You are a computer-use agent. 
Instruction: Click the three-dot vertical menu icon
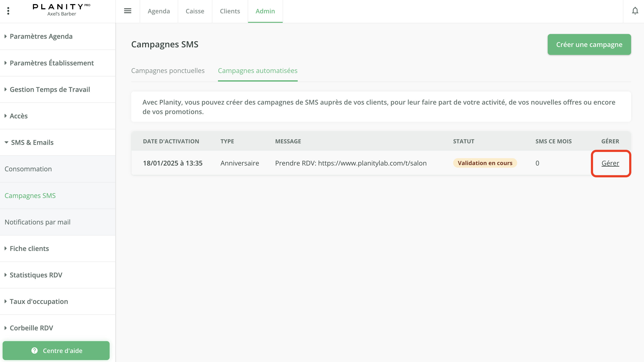click(x=8, y=11)
